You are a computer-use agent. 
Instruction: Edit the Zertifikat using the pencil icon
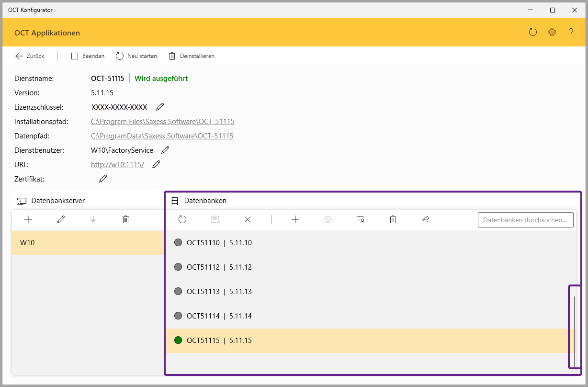(x=103, y=179)
